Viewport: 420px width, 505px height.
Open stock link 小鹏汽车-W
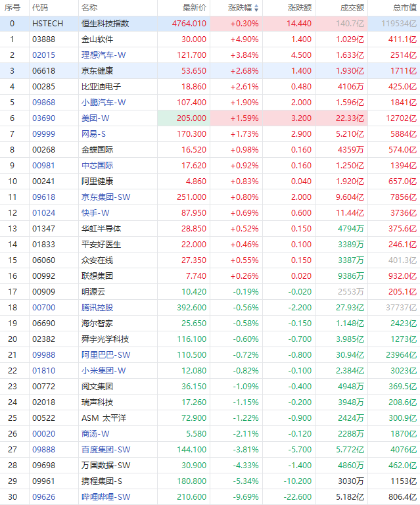point(104,103)
